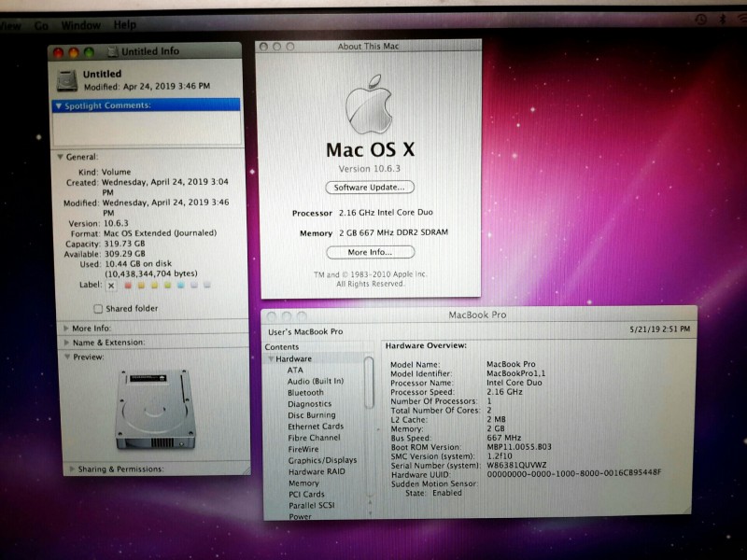Click the Hardware UUID value
The height and width of the screenshot is (560, 747).
573,473
